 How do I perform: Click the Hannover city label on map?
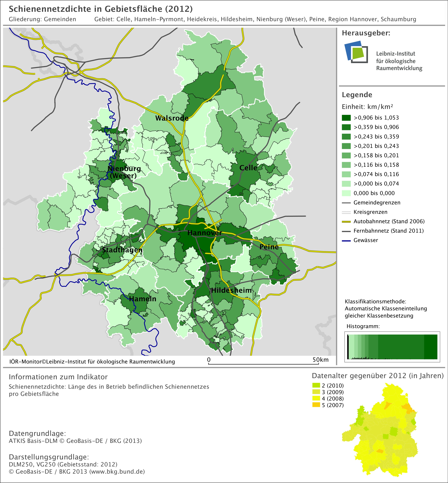coord(205,233)
